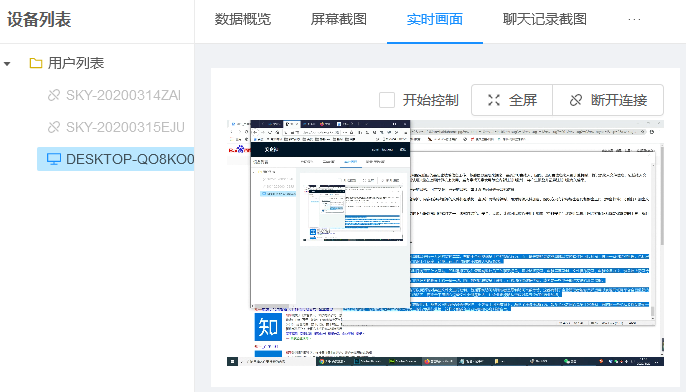Click the 用户列表 folder icon
The width and height of the screenshot is (686, 392).
point(36,63)
